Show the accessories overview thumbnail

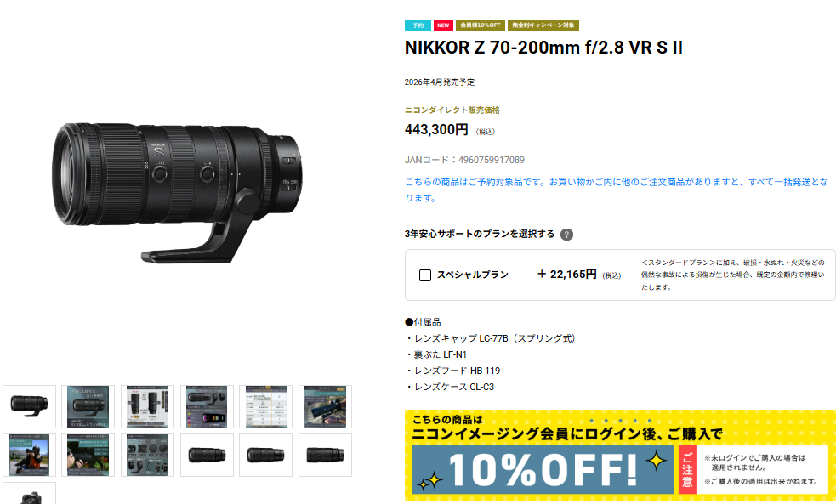tap(147, 455)
